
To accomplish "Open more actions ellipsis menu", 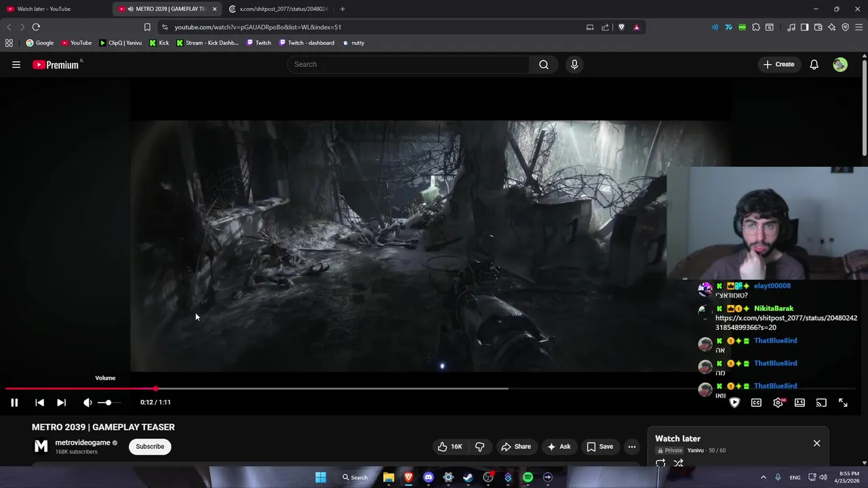I will click(x=632, y=447).
